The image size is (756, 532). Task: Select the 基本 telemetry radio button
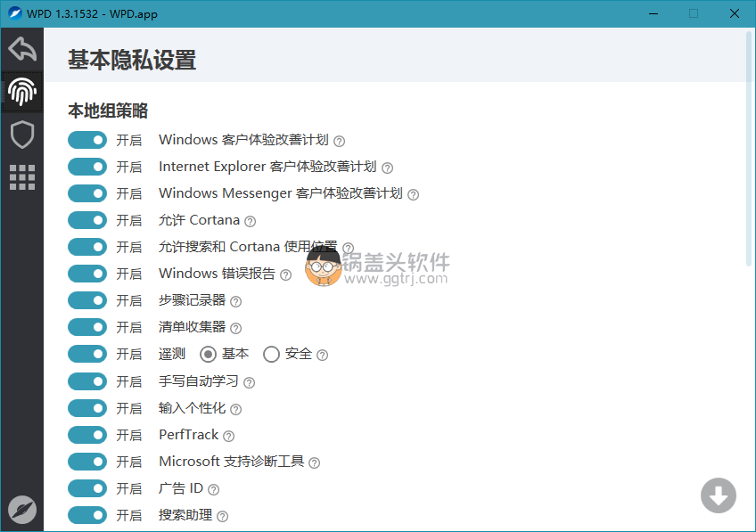click(208, 354)
